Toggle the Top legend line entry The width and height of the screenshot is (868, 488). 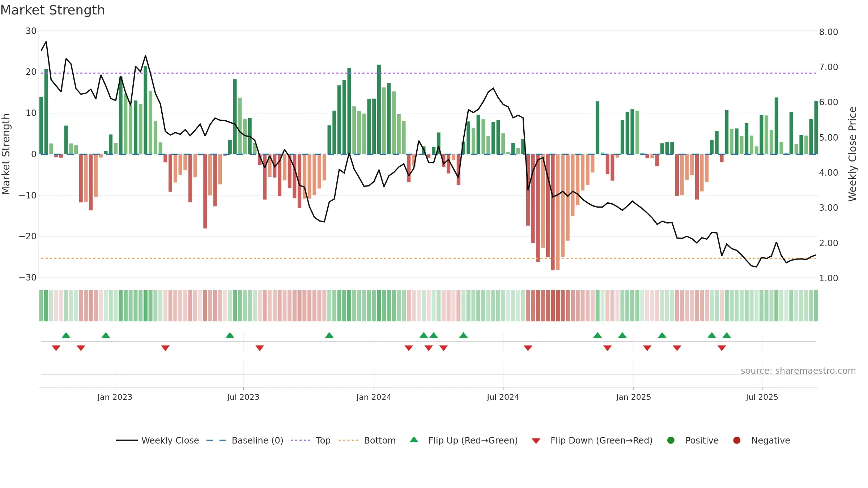pyautogui.click(x=310, y=440)
